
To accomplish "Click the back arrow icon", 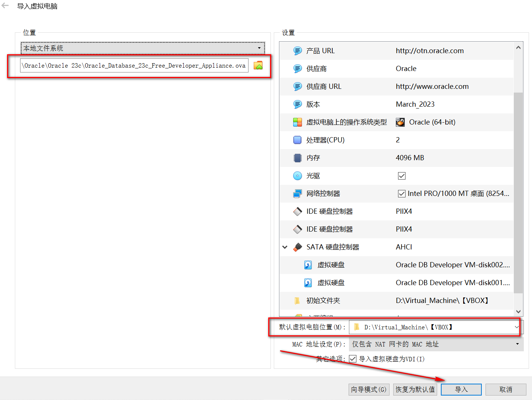I will (5, 6).
